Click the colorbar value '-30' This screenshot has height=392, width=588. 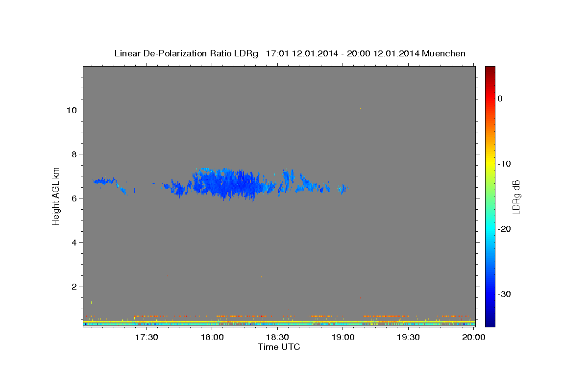tap(504, 294)
